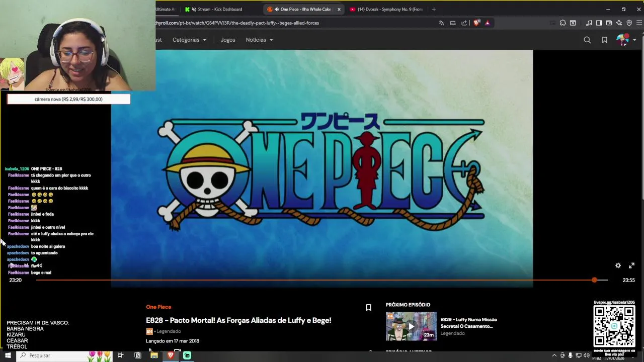Open the One Piece series link
644x362 pixels.
point(158,307)
